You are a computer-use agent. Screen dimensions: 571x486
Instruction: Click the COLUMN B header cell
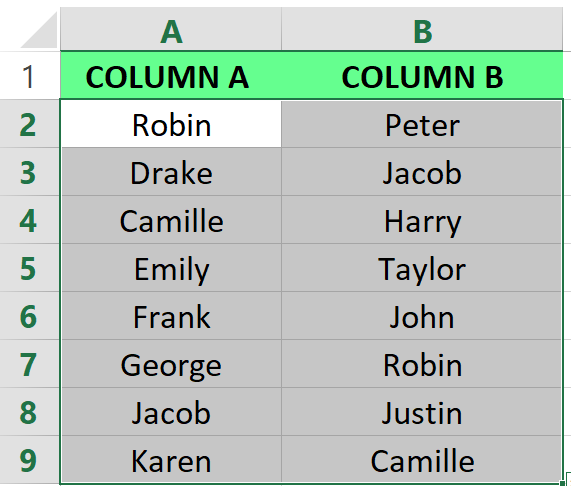(x=422, y=75)
